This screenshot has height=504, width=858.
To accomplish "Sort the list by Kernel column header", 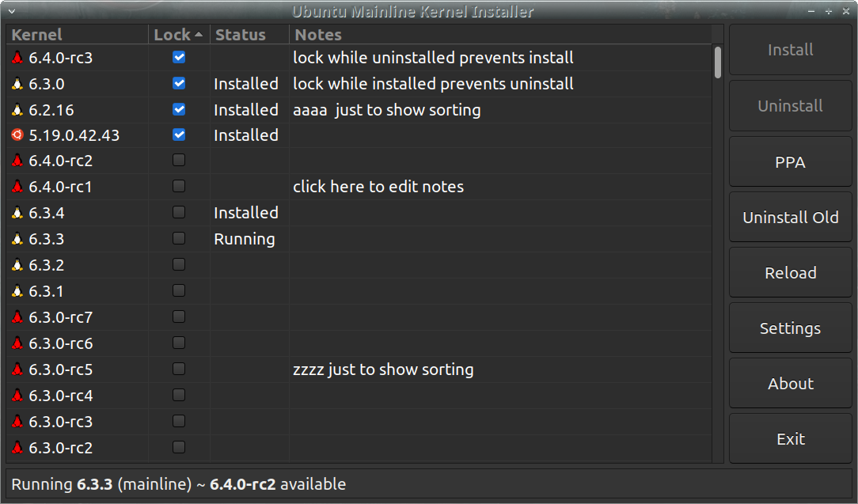I will 77,35.
